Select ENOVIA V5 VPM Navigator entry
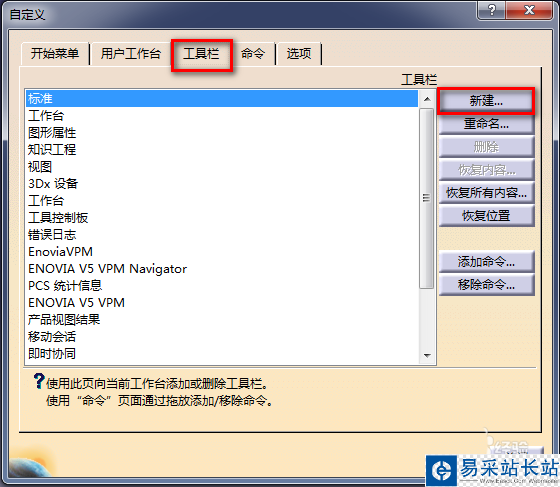 (222, 268)
